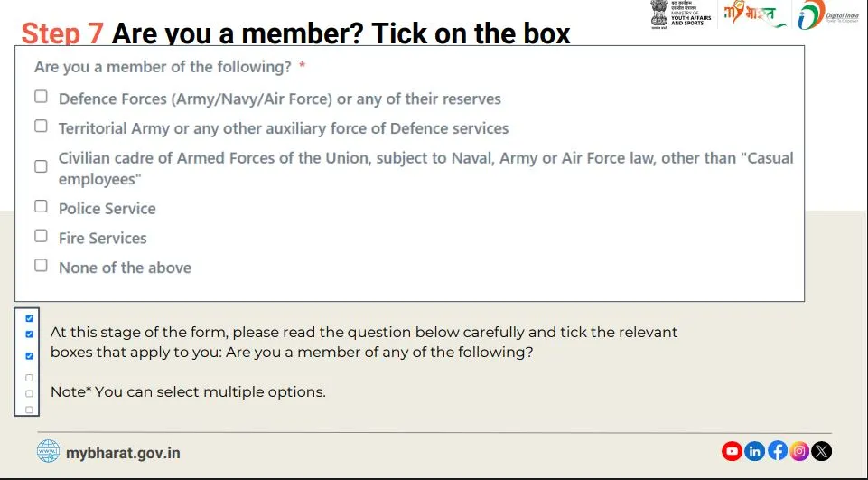Screen dimensions: 868x480
Task: Open the mybharat.gov.in link
Action: click(123, 453)
